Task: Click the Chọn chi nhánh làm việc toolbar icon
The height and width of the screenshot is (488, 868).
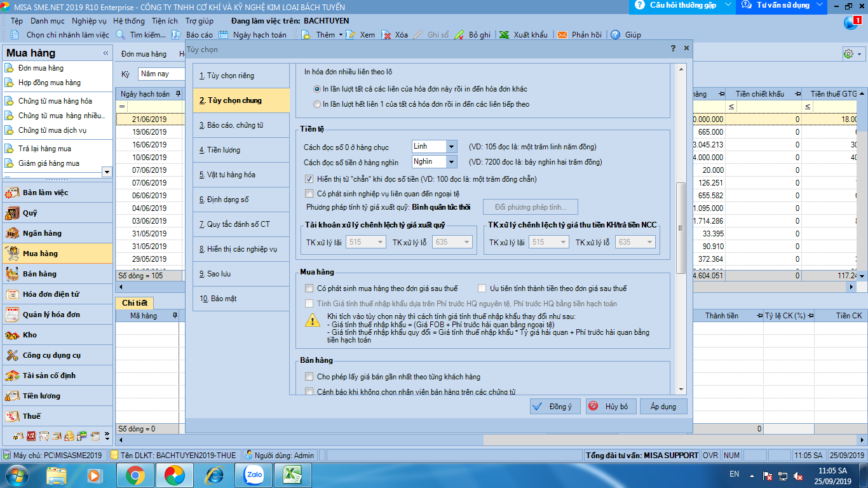Action: [15, 35]
